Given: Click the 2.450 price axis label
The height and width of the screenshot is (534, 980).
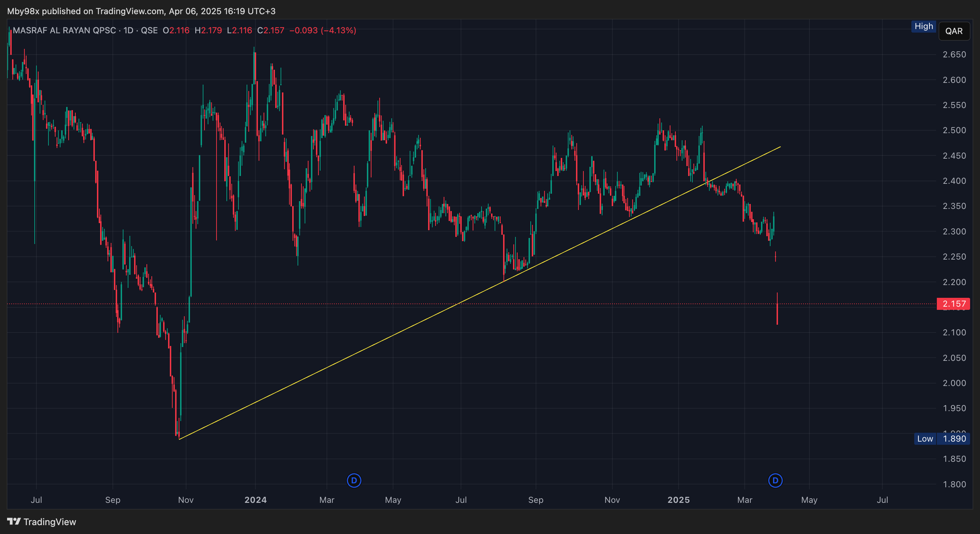Looking at the screenshot, I should (954, 156).
